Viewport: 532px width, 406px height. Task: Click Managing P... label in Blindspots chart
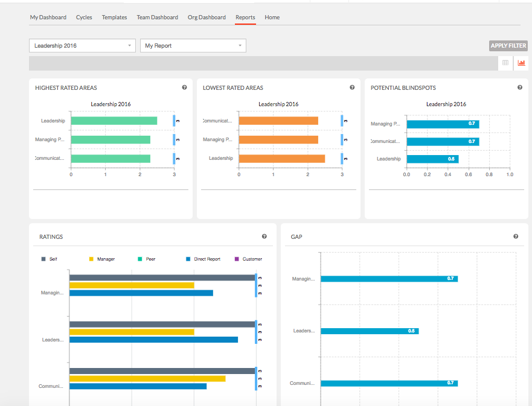(385, 124)
